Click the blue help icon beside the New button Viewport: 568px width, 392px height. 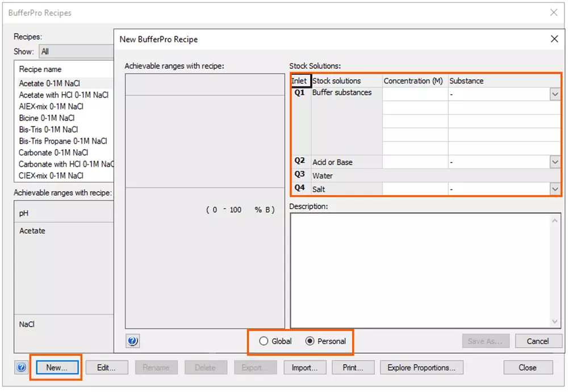point(21,368)
